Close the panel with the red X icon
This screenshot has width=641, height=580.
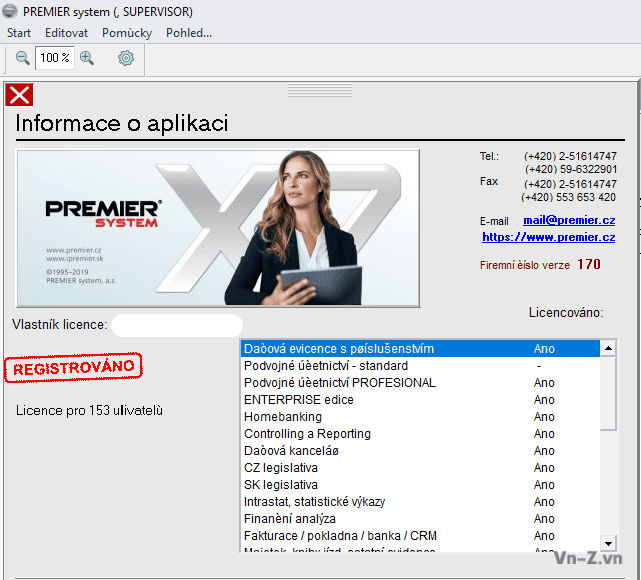pos(19,95)
